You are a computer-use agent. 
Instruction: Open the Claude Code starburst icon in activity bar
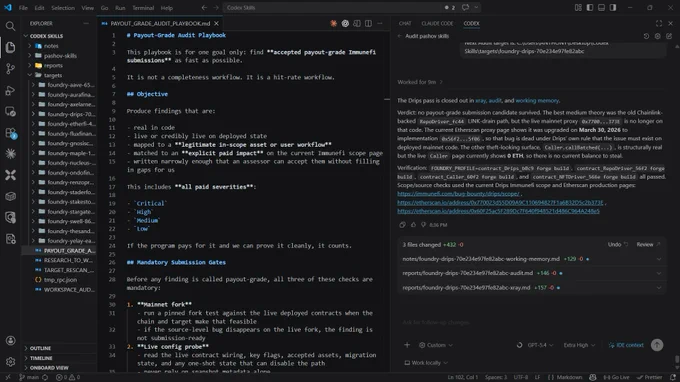tap(10, 153)
